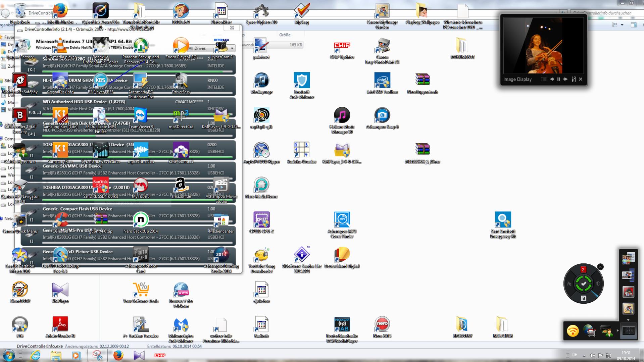Viewport: 644px width, 362px height.
Task: Launch Start Emsisoft Emergency Kit
Action: pyautogui.click(x=503, y=225)
